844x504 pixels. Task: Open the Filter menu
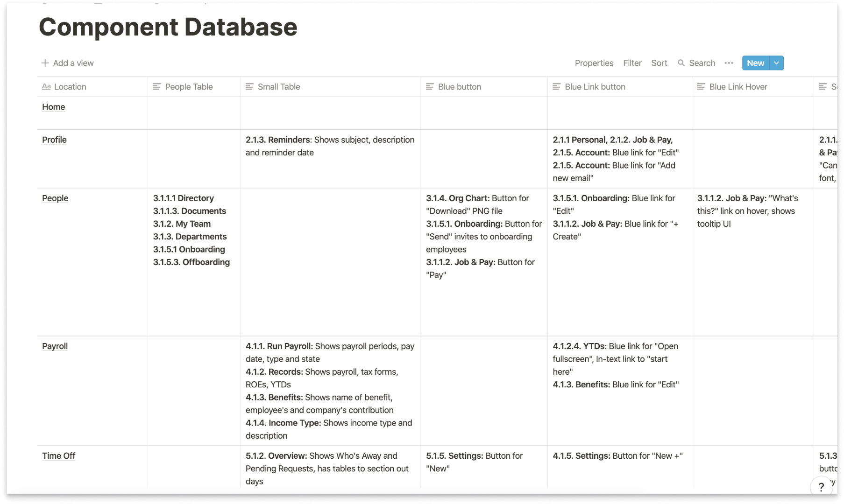pyautogui.click(x=632, y=63)
